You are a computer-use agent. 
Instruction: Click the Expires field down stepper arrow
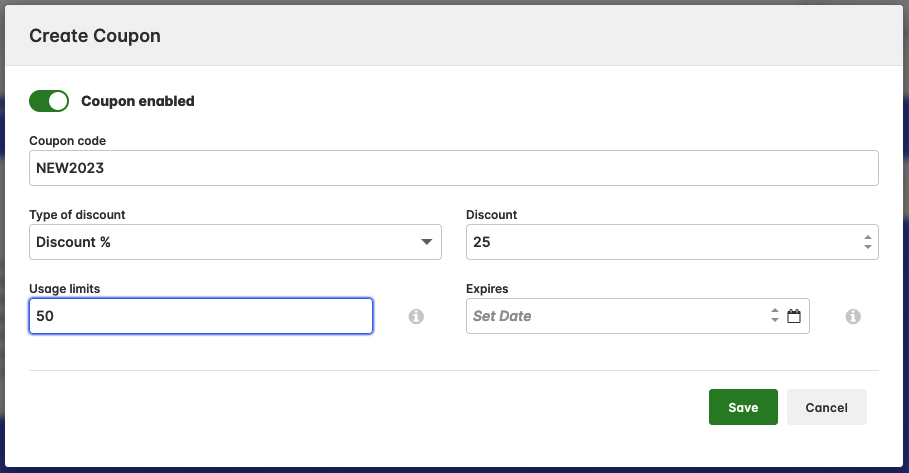click(775, 320)
